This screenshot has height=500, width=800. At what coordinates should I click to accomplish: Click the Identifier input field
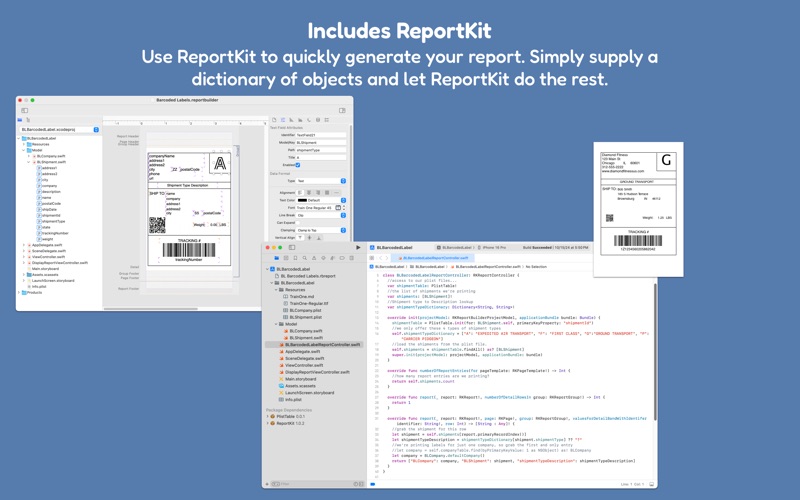(321, 135)
